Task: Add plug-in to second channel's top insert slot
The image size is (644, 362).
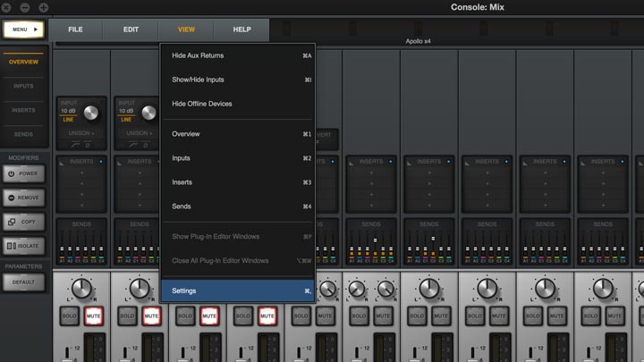Action: (140, 173)
